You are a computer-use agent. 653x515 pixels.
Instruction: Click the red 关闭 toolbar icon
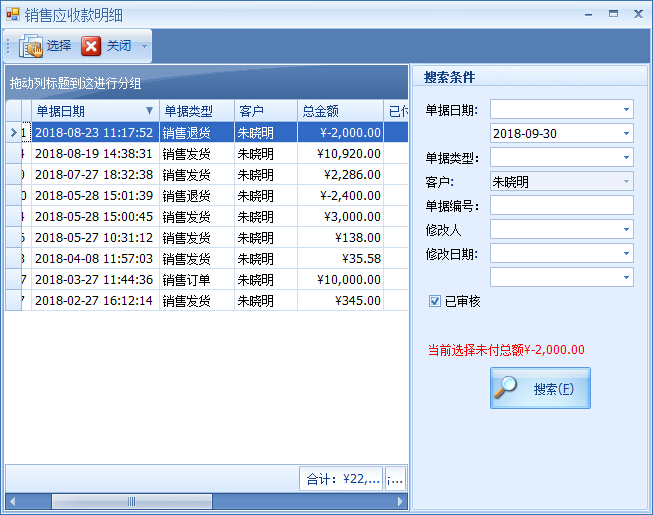coord(91,46)
